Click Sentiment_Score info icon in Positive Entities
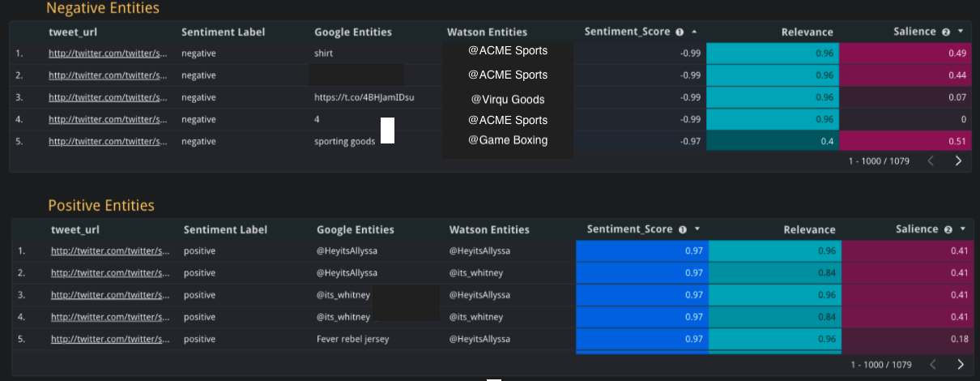 [x=682, y=229]
